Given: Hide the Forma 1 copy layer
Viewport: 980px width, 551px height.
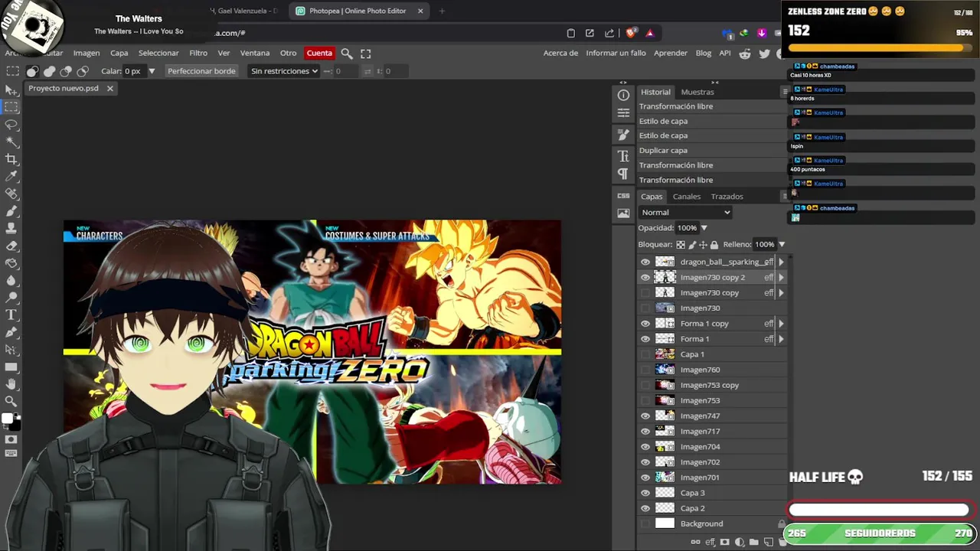Looking at the screenshot, I should pyautogui.click(x=645, y=324).
